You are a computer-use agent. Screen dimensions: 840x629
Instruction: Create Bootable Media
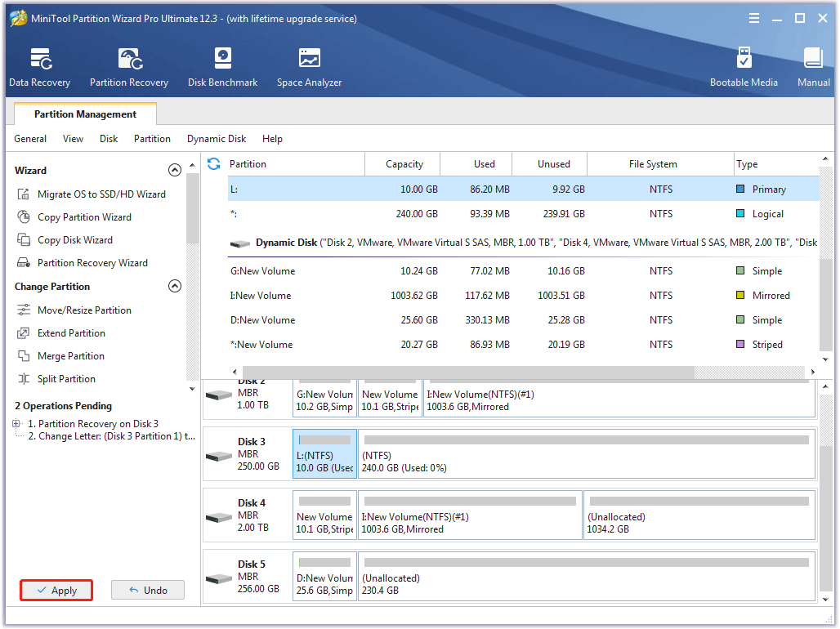click(x=744, y=66)
